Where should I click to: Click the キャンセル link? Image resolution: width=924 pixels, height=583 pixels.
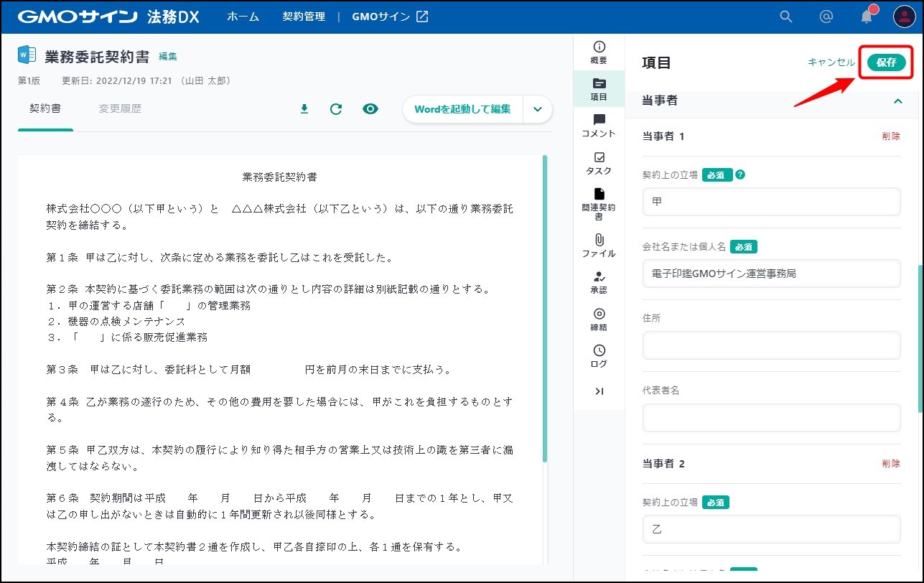pos(831,62)
